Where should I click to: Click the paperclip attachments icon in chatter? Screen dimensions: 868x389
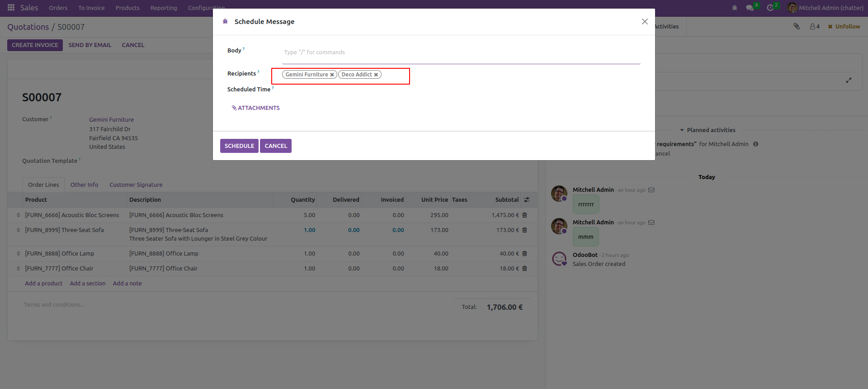[796, 27]
